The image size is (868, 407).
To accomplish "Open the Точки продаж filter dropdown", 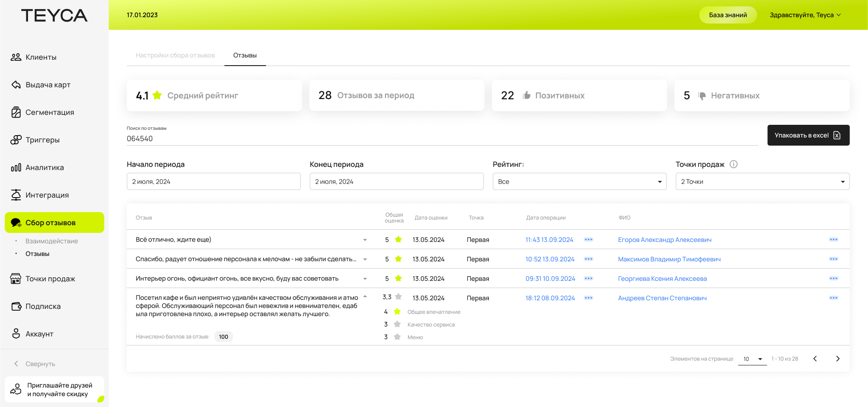I will coord(762,181).
